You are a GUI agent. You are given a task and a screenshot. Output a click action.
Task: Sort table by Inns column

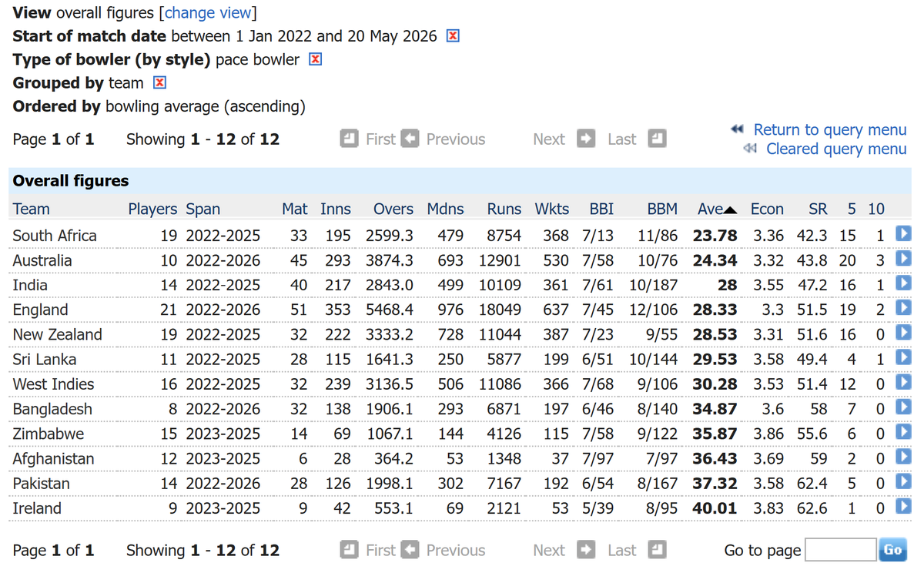[336, 209]
